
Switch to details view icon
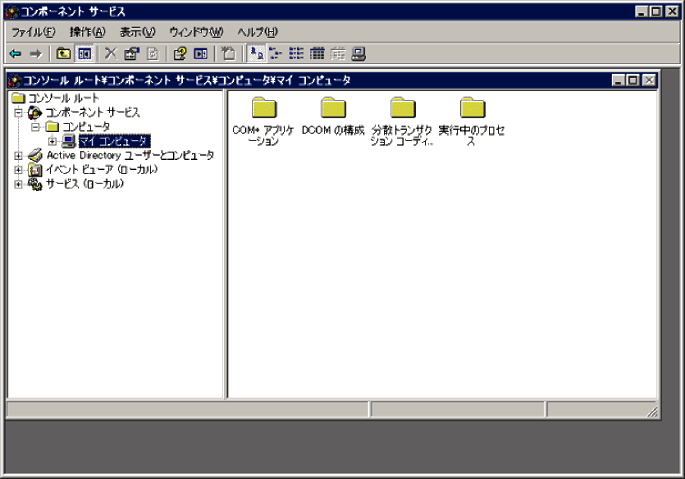[317, 54]
